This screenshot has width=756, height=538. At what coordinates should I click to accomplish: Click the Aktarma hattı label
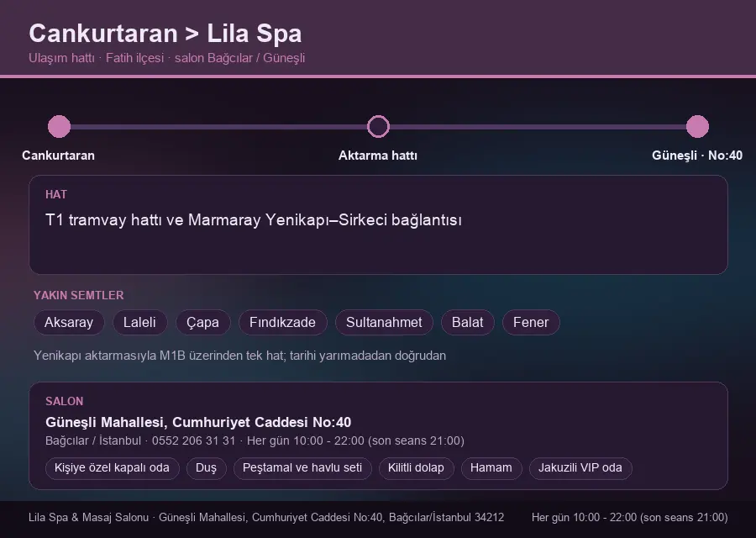coord(378,156)
